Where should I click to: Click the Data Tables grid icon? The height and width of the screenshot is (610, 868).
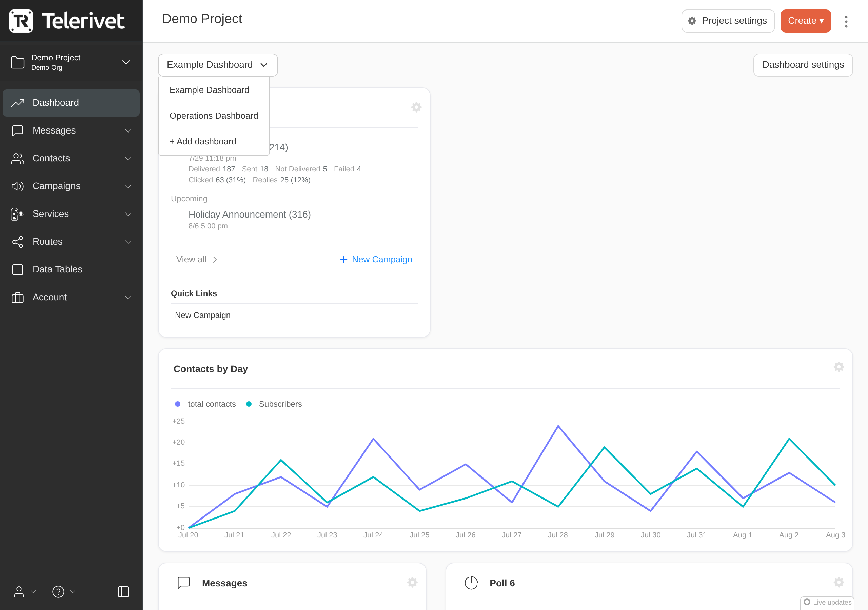pos(17,269)
